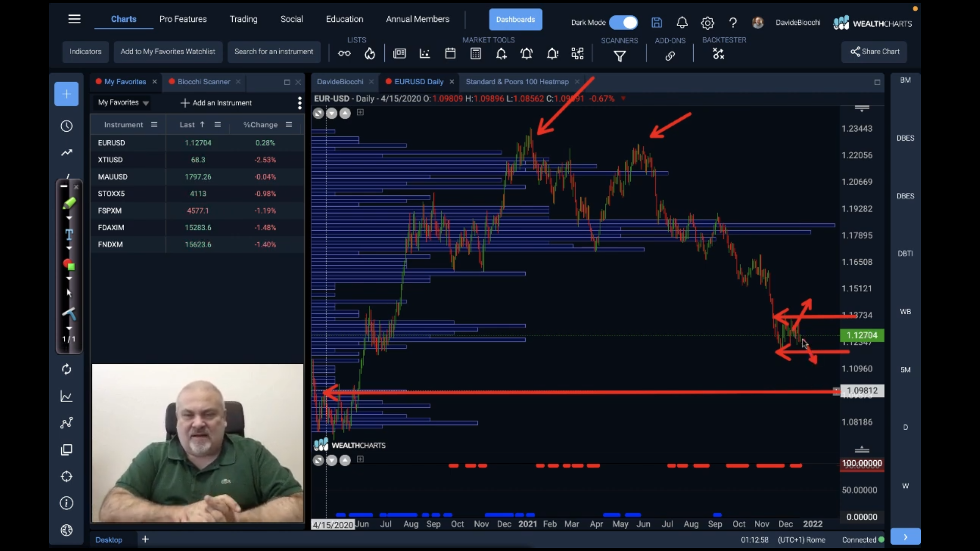
Task: Click the Indicators button
Action: [x=85, y=52]
